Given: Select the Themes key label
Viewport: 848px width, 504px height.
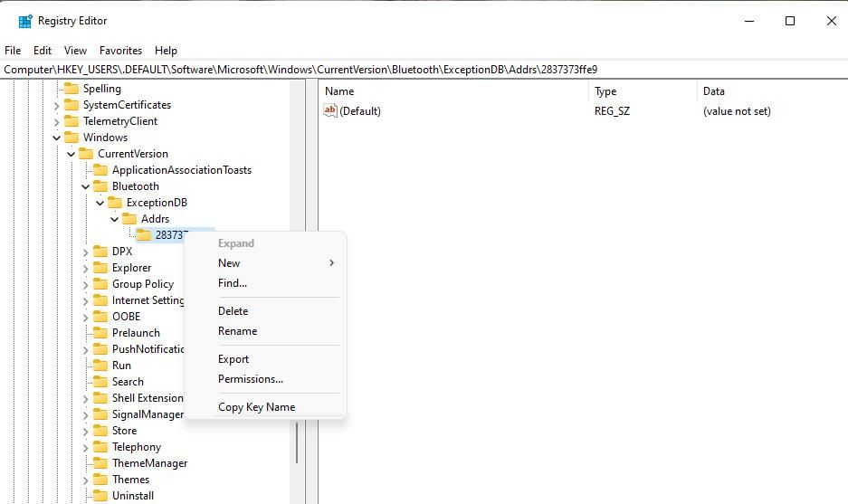Looking at the screenshot, I should 131,480.
